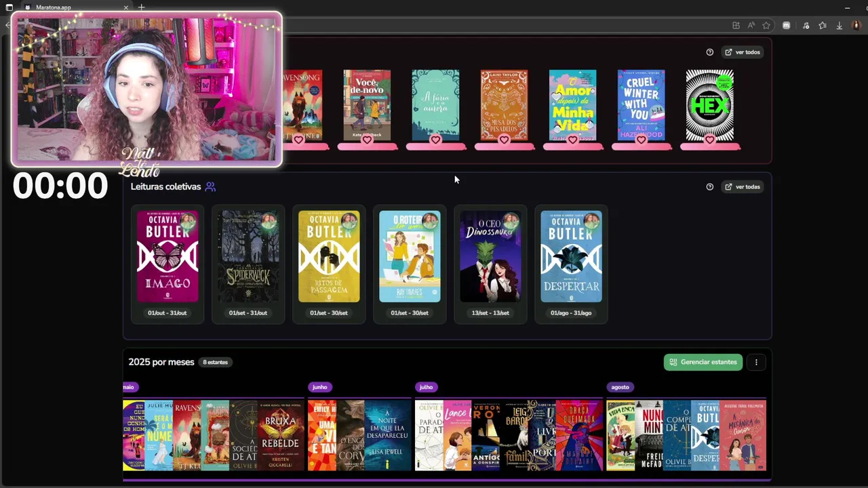This screenshot has height=488, width=868.
Task: Open help icon in Leituras coletivas section
Action: (710, 187)
